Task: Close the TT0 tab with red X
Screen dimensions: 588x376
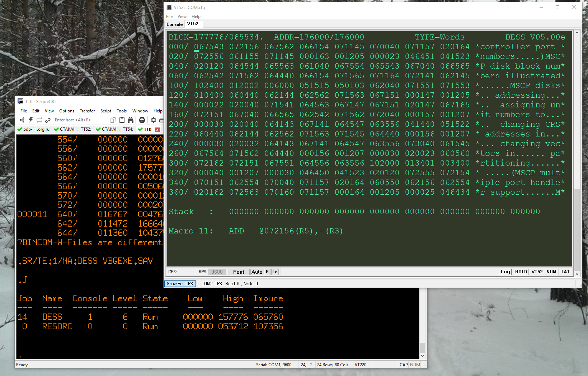Action: (x=157, y=130)
